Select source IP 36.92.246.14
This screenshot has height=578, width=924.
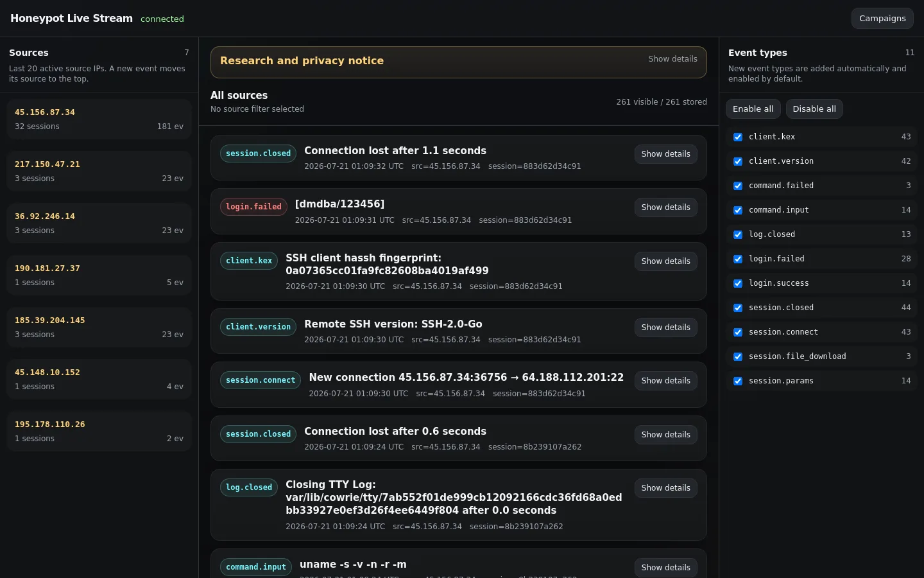click(x=99, y=223)
